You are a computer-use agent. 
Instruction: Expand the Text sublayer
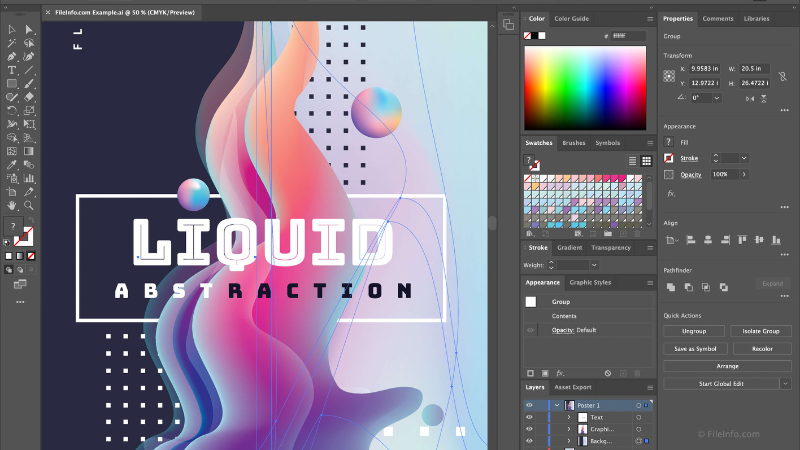coord(569,417)
